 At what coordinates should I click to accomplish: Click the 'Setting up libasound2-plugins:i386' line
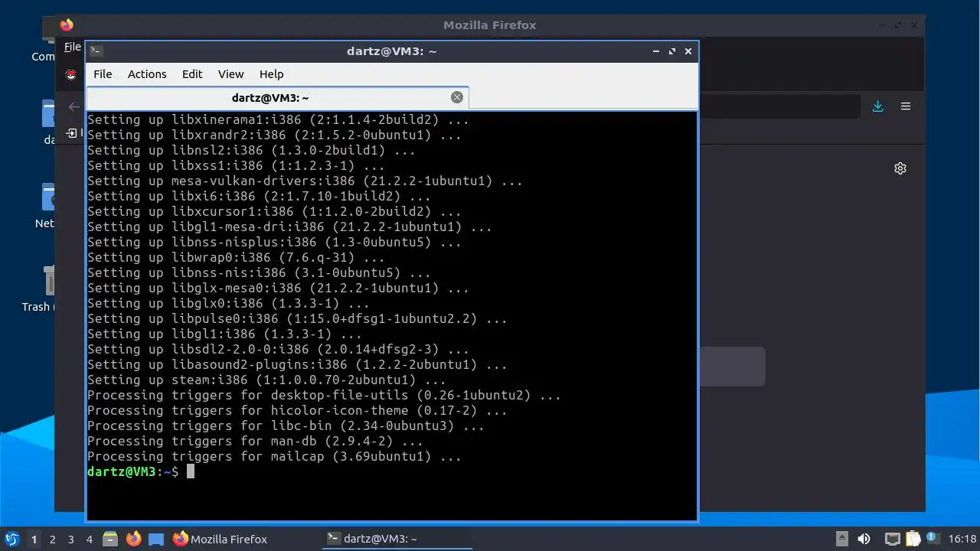[x=297, y=365]
